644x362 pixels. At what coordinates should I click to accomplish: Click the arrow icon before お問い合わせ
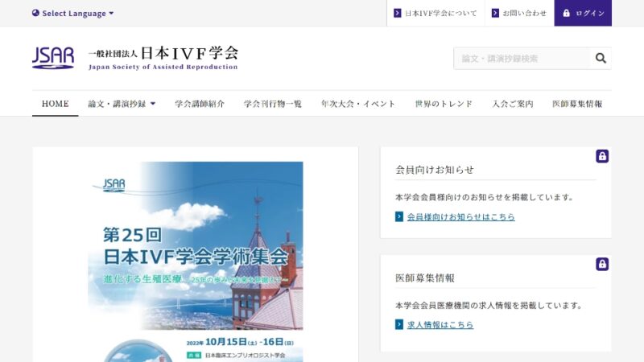tap(495, 13)
